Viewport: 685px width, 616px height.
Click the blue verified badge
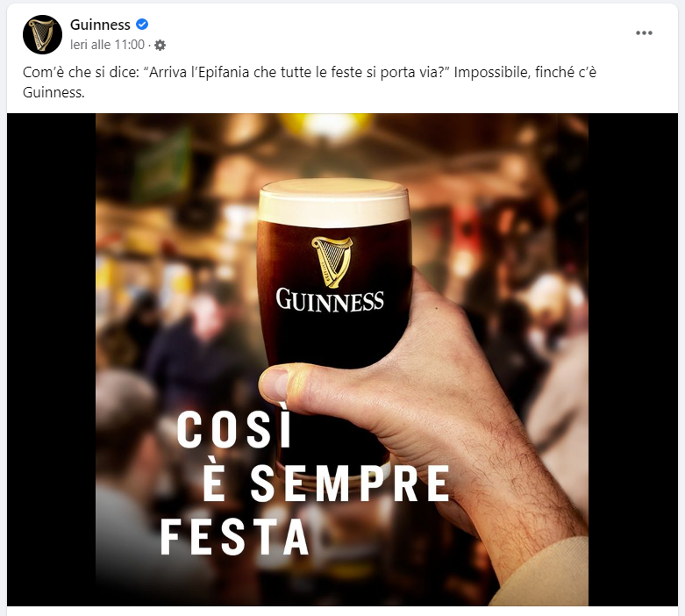point(142,25)
